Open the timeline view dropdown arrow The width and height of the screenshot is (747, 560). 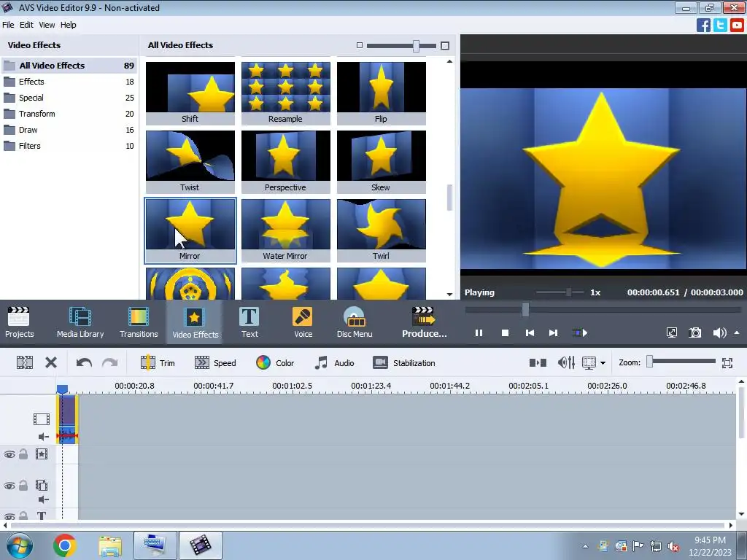(x=603, y=363)
